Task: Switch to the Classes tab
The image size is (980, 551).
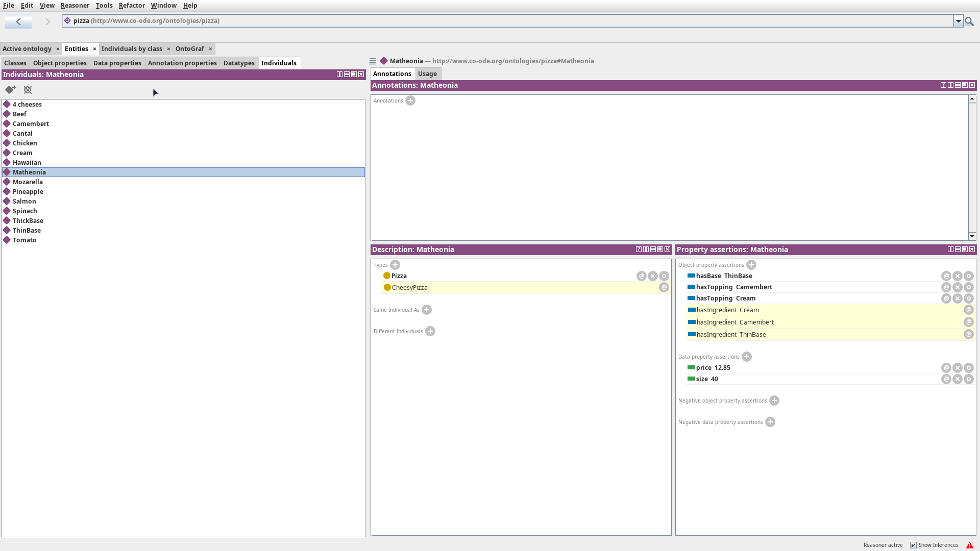Action: click(15, 63)
